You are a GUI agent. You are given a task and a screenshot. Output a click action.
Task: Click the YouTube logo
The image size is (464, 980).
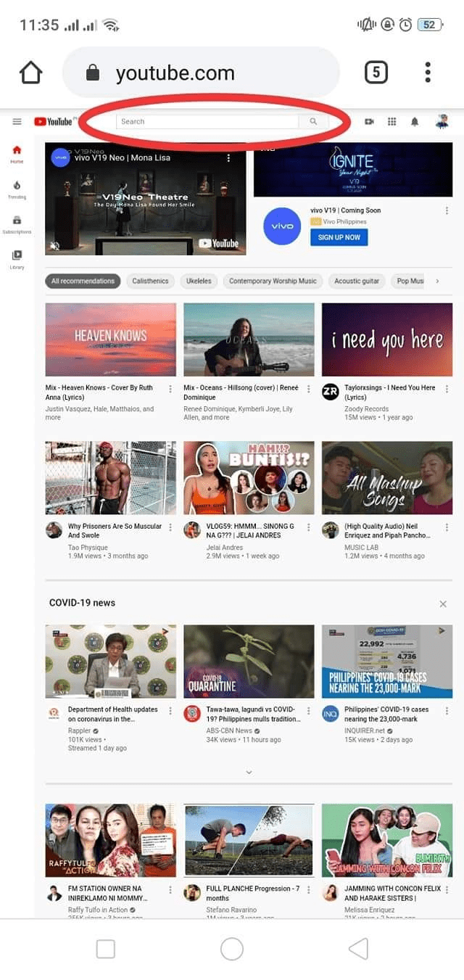[x=53, y=122]
